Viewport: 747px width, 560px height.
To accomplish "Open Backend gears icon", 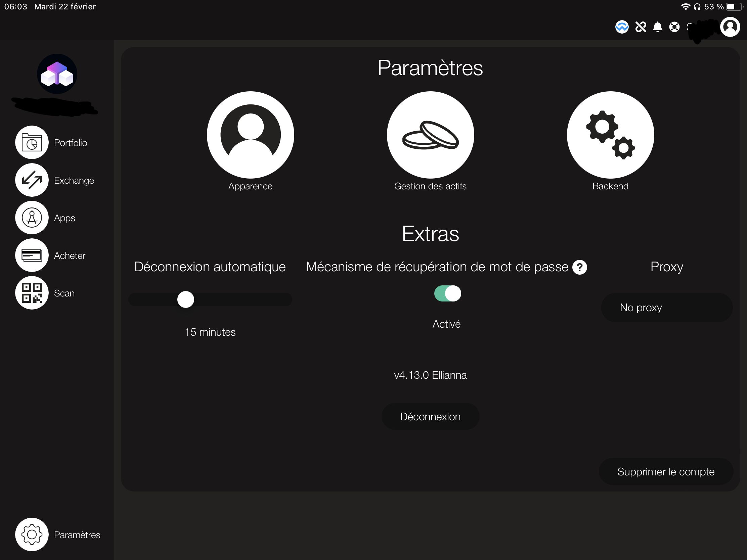I will click(x=610, y=135).
